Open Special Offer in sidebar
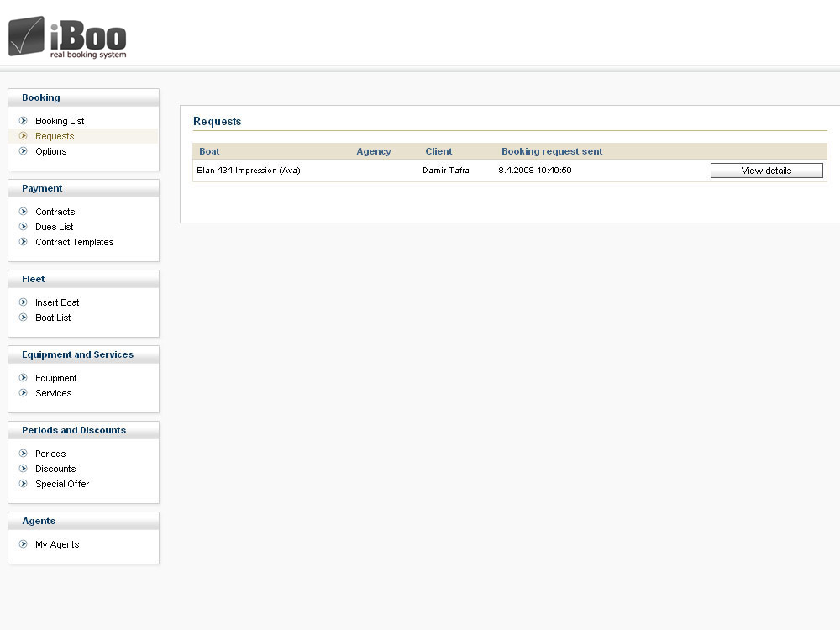The image size is (840, 630). (62, 484)
